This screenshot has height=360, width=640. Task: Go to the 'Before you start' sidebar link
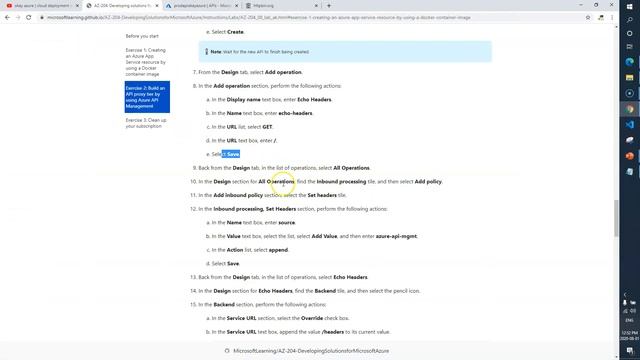[142, 36]
